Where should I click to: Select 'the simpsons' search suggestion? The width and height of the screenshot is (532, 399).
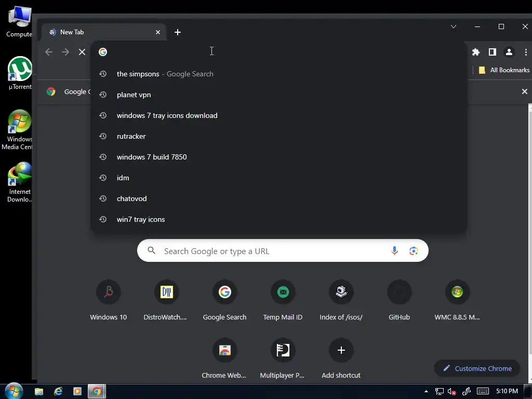279,74
